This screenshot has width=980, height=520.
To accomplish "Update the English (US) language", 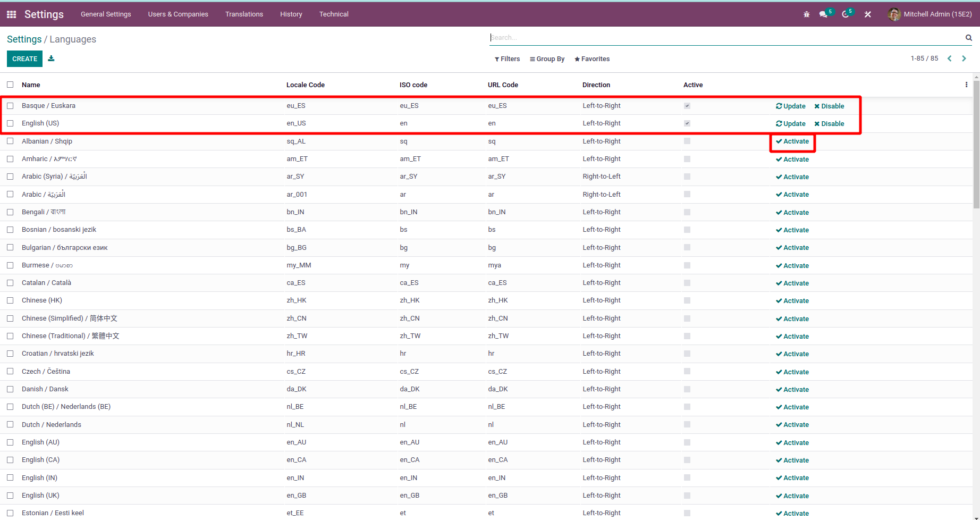I will click(791, 124).
